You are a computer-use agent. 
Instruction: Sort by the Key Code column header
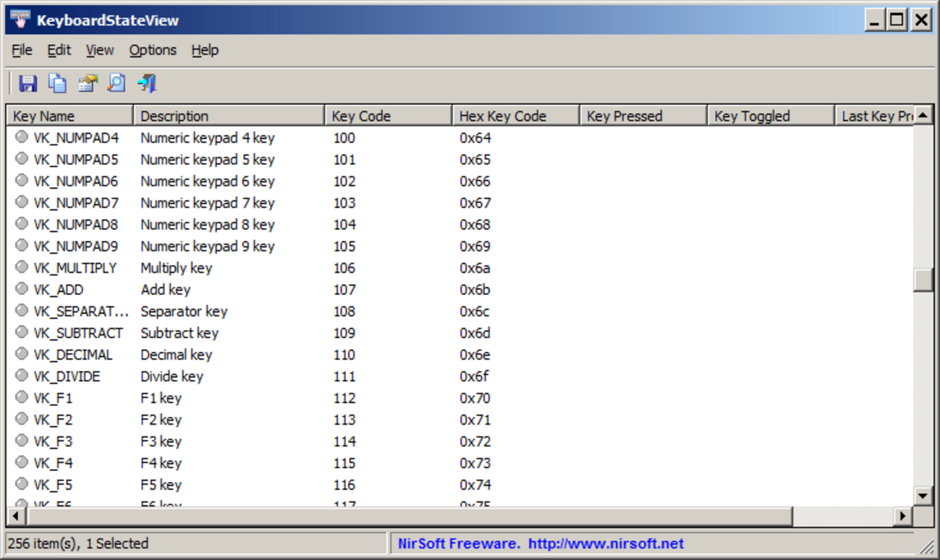tap(388, 116)
